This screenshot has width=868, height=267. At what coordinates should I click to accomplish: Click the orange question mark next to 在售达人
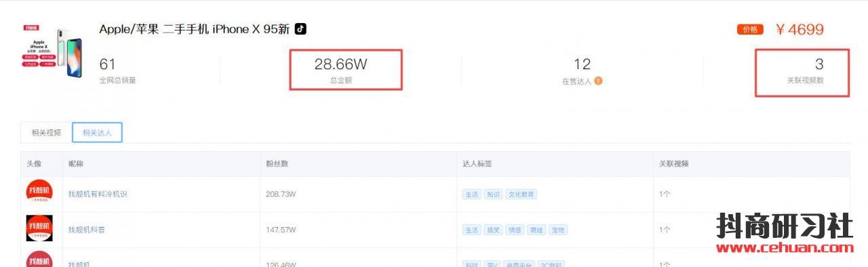point(598,81)
